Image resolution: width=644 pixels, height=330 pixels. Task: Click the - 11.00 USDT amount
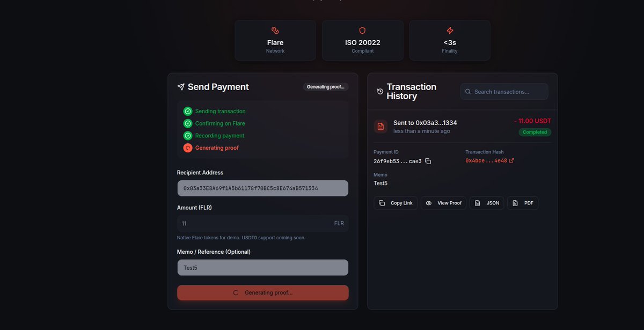point(532,121)
